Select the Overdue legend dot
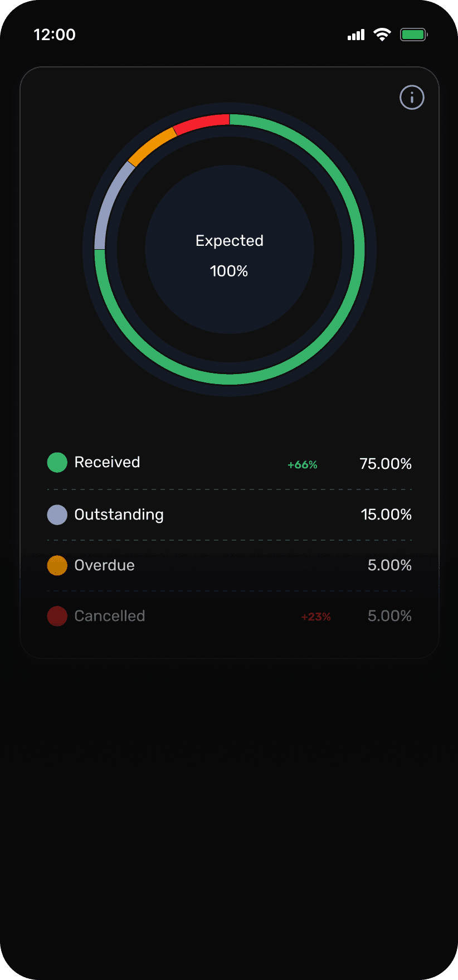Screen dimensions: 458x980 coord(57,565)
